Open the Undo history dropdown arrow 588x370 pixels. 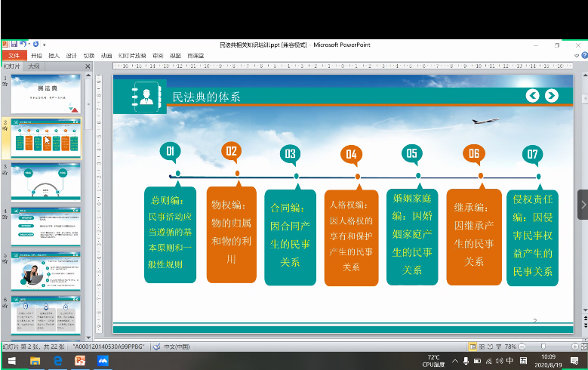pyautogui.click(x=29, y=45)
